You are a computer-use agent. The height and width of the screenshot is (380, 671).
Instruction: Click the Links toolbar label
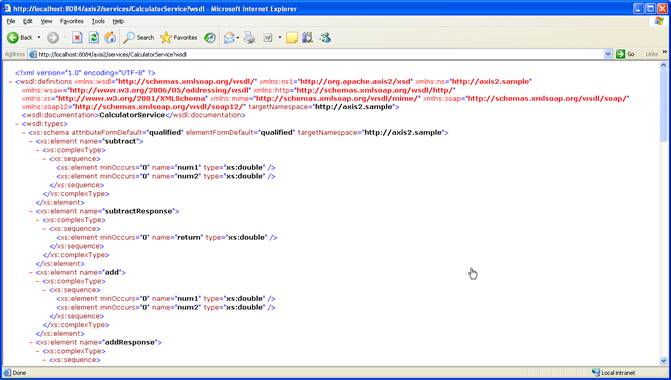point(651,54)
